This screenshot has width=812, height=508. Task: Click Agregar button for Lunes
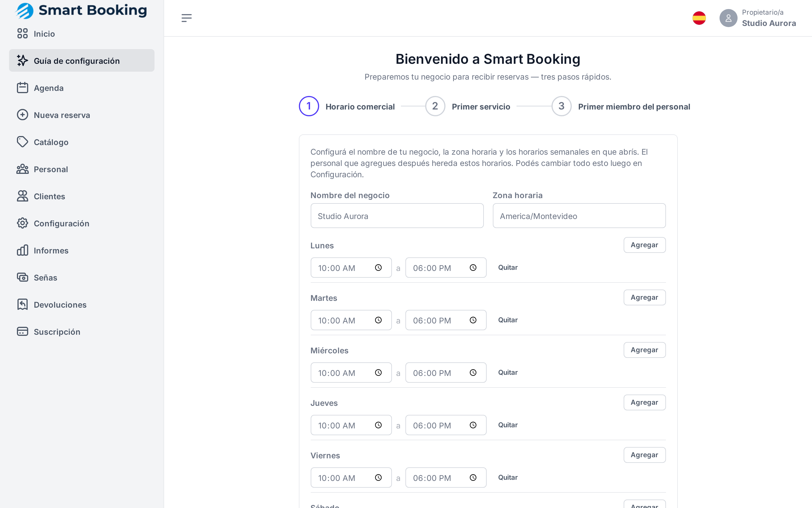pos(645,245)
